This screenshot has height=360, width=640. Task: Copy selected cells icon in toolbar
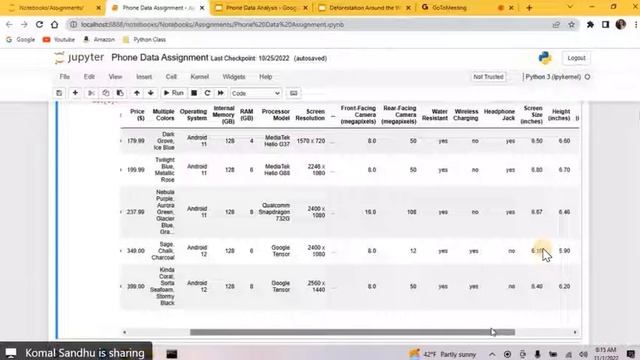tap(106, 93)
